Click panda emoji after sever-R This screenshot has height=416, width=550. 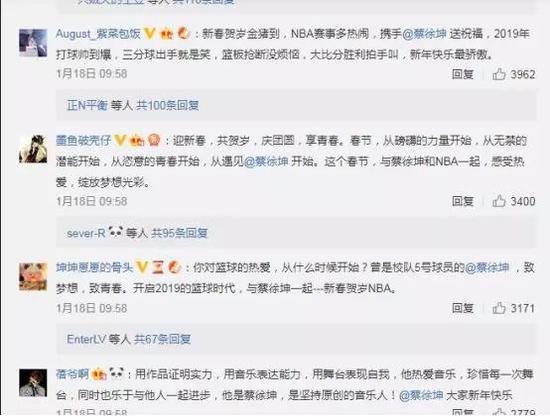tap(115, 232)
